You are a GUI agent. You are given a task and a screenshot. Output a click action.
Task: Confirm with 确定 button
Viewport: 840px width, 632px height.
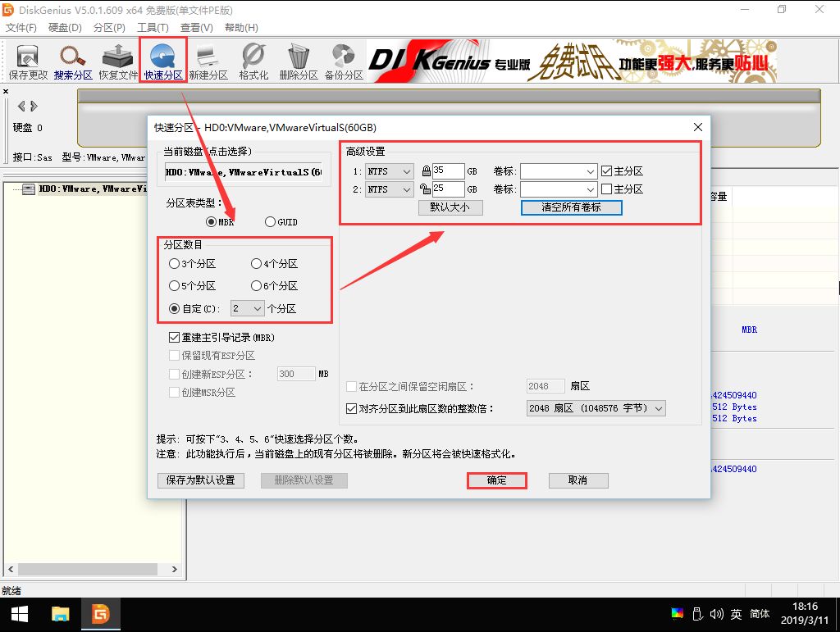coord(496,480)
